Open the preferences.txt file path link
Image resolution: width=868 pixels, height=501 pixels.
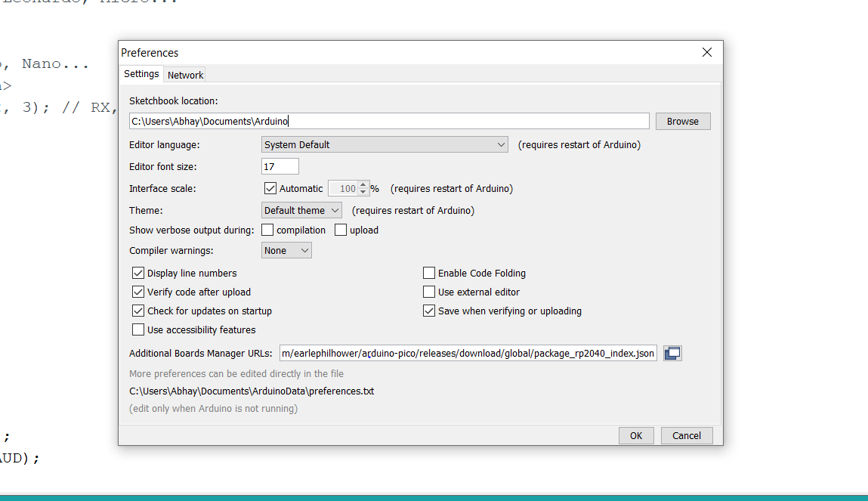click(252, 391)
